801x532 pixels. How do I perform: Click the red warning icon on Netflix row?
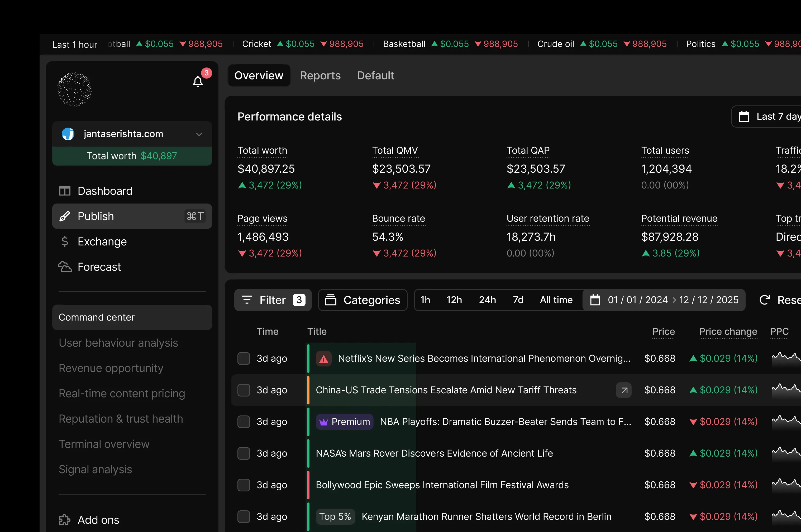point(324,359)
